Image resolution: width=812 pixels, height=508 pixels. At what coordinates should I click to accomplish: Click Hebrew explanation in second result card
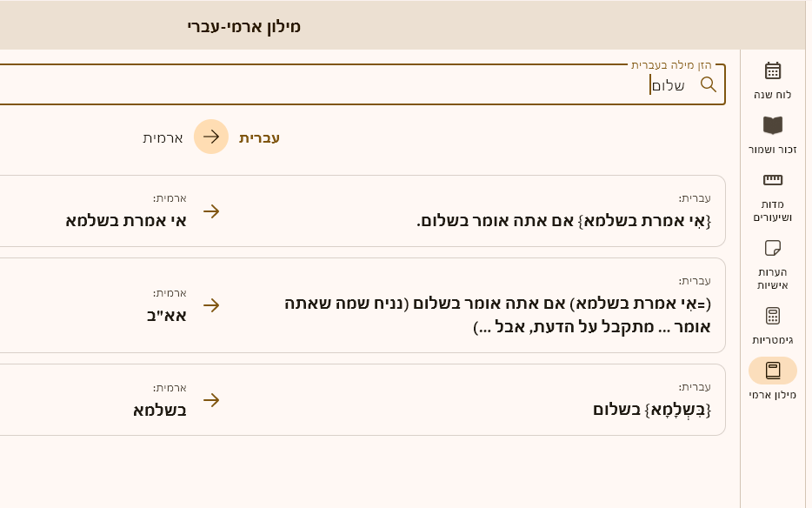[497, 315]
